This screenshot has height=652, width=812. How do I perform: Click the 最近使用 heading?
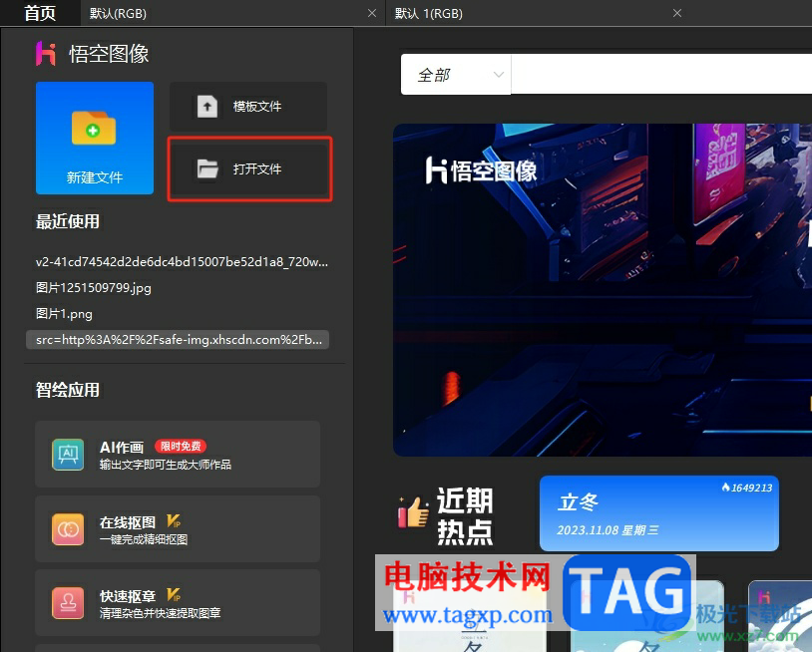click(x=67, y=221)
